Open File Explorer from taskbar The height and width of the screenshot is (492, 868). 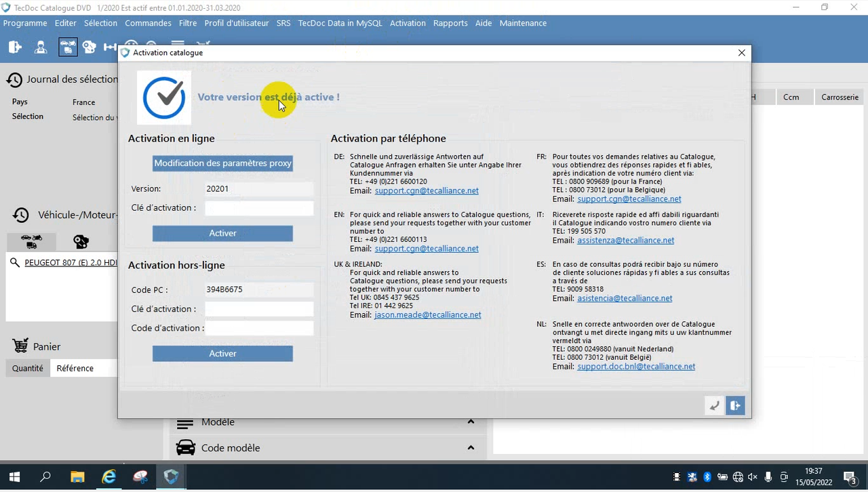point(77,477)
